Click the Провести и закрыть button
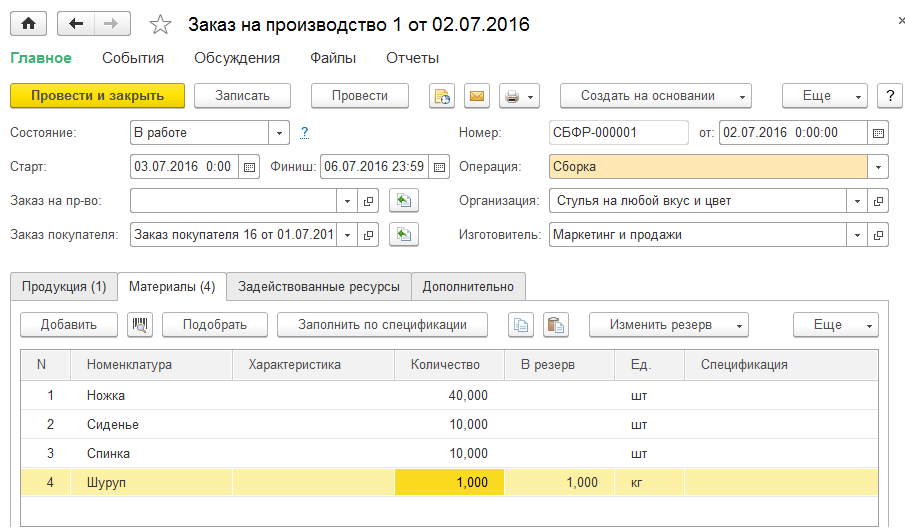The height and width of the screenshot is (531, 905). tap(98, 96)
